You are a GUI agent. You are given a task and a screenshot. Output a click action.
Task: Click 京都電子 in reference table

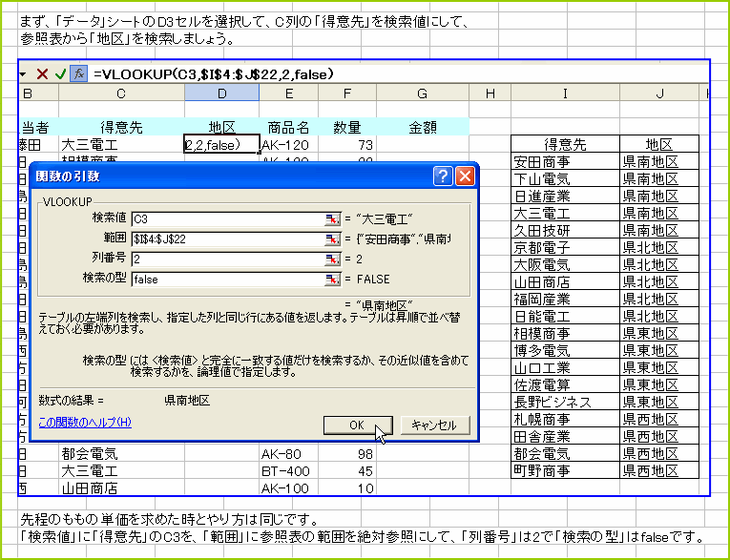565,248
